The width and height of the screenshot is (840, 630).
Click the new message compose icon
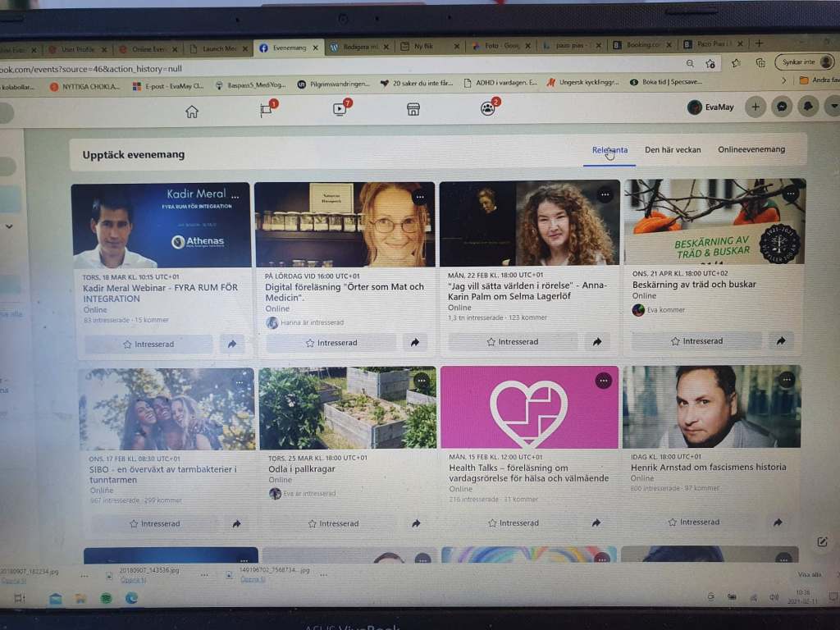click(821, 542)
